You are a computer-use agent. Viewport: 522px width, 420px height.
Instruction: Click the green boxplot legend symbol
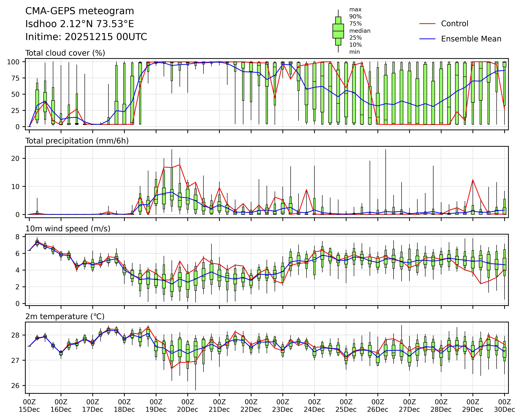pos(338,31)
